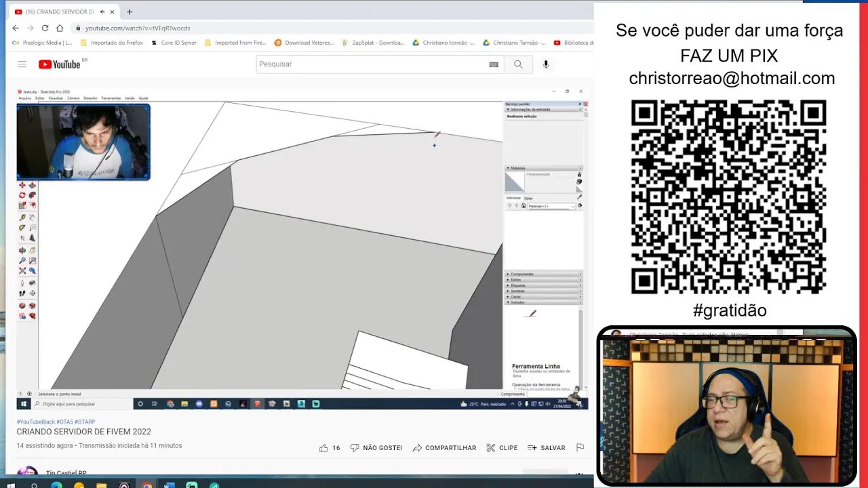Click the COMPARTILHAR share button

click(444, 448)
